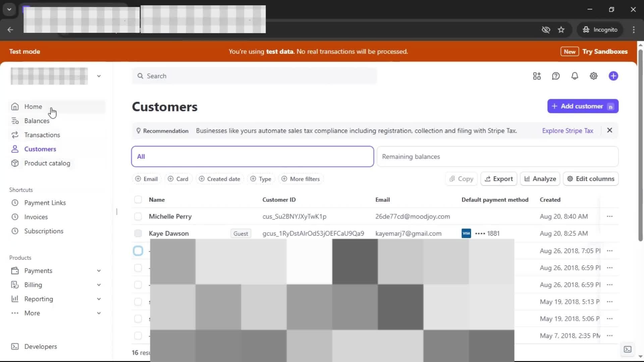This screenshot has width=644, height=362.
Task: Open the more options ellipsis for Michelle Perry
Action: click(609, 217)
